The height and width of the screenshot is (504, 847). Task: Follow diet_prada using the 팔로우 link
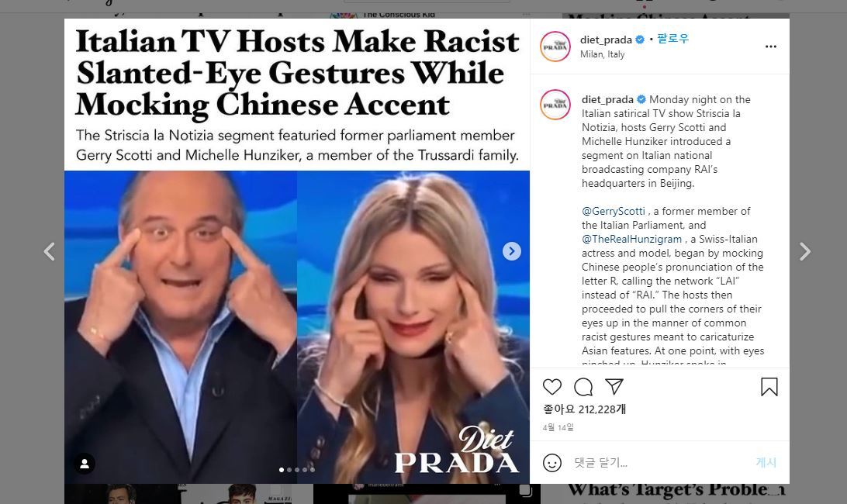pyautogui.click(x=672, y=39)
